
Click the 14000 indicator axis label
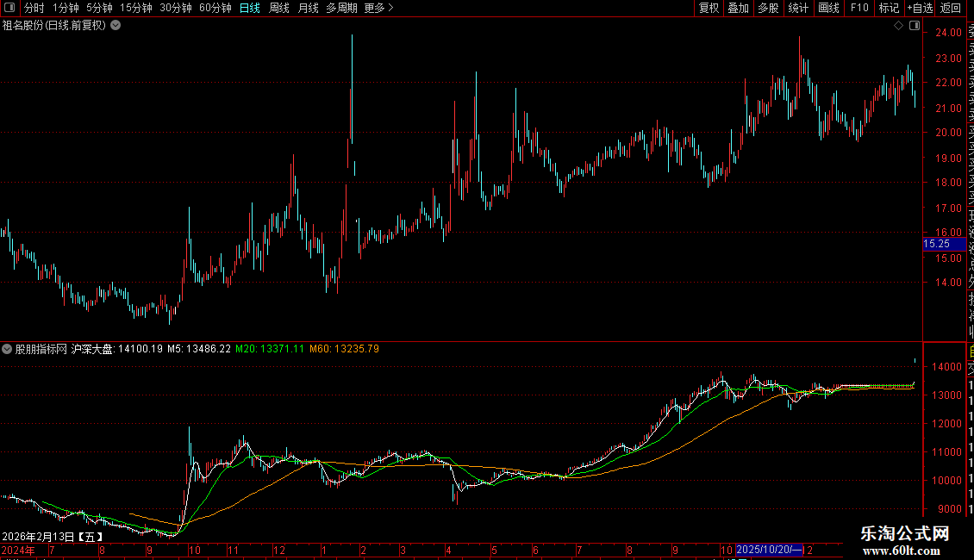click(946, 367)
